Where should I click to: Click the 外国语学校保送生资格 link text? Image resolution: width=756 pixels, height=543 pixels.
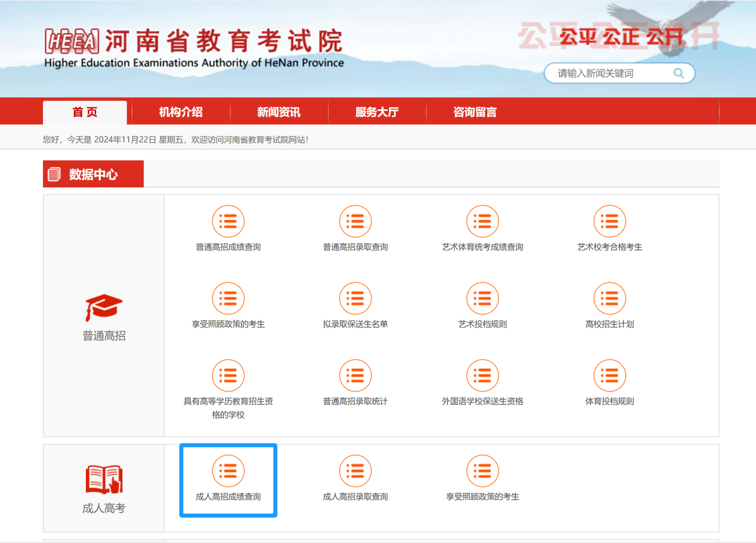click(482, 402)
